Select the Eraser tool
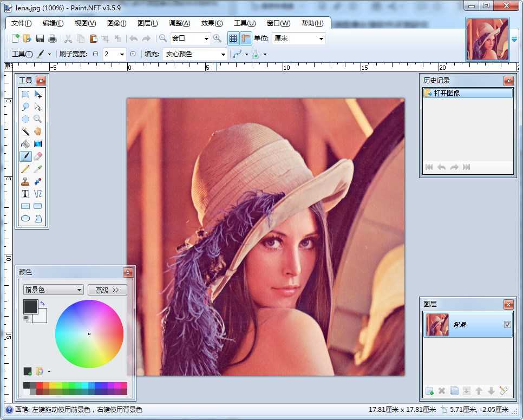This screenshot has width=523, height=420. pyautogui.click(x=38, y=156)
